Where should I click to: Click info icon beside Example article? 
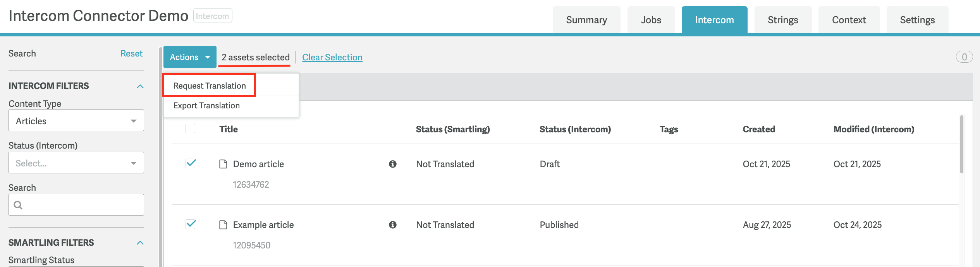(392, 225)
